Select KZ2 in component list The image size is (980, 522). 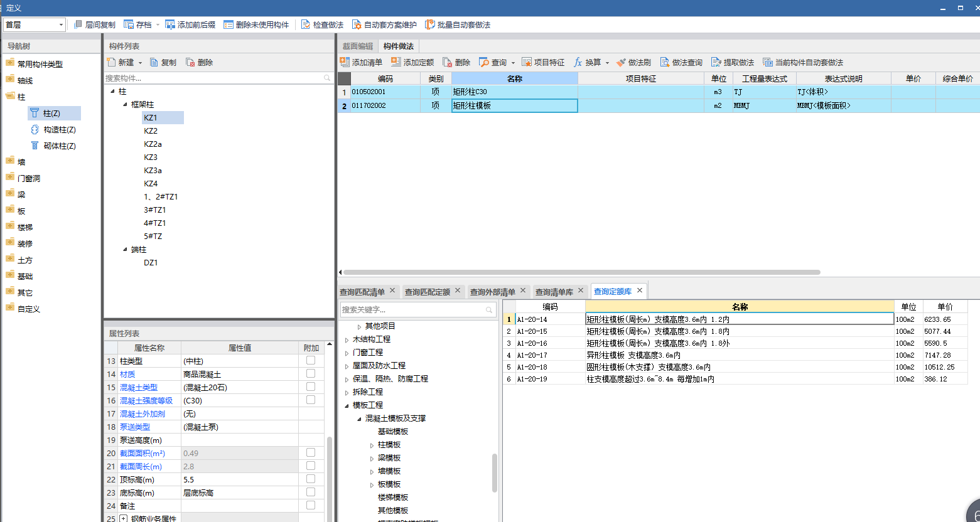pos(151,131)
